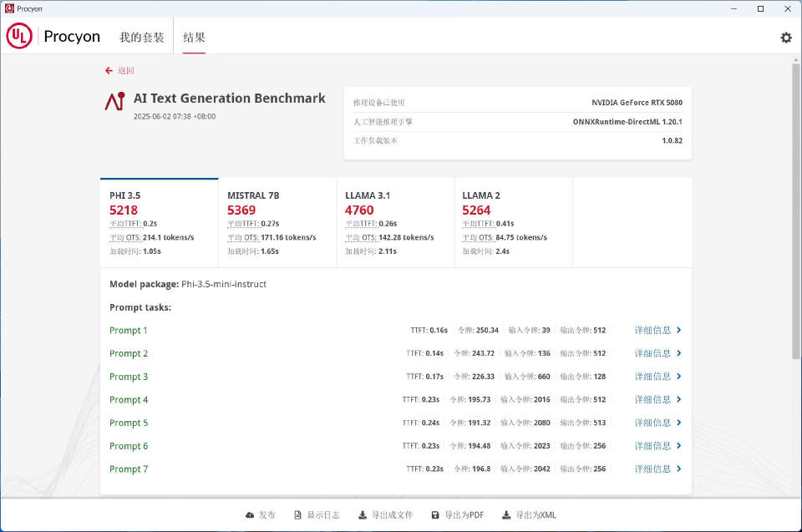Click 171.16 tokens/s under MISTRAL 7B

pos(288,237)
